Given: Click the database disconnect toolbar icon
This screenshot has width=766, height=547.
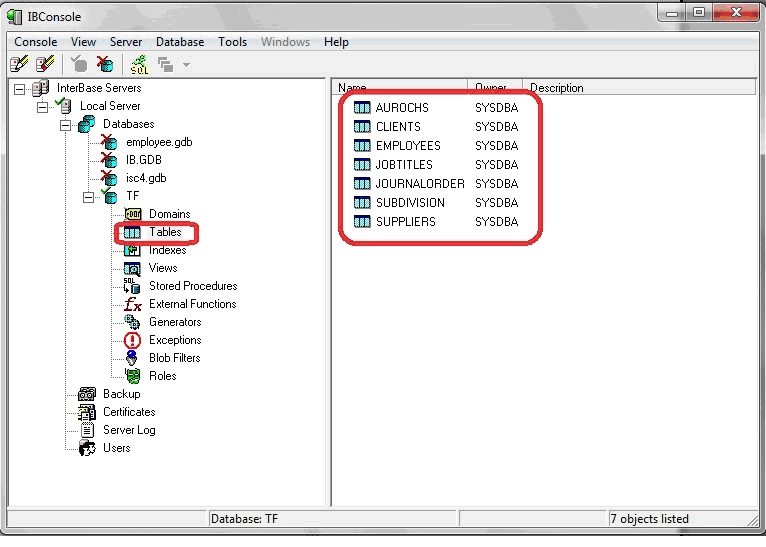Looking at the screenshot, I should coord(105,65).
